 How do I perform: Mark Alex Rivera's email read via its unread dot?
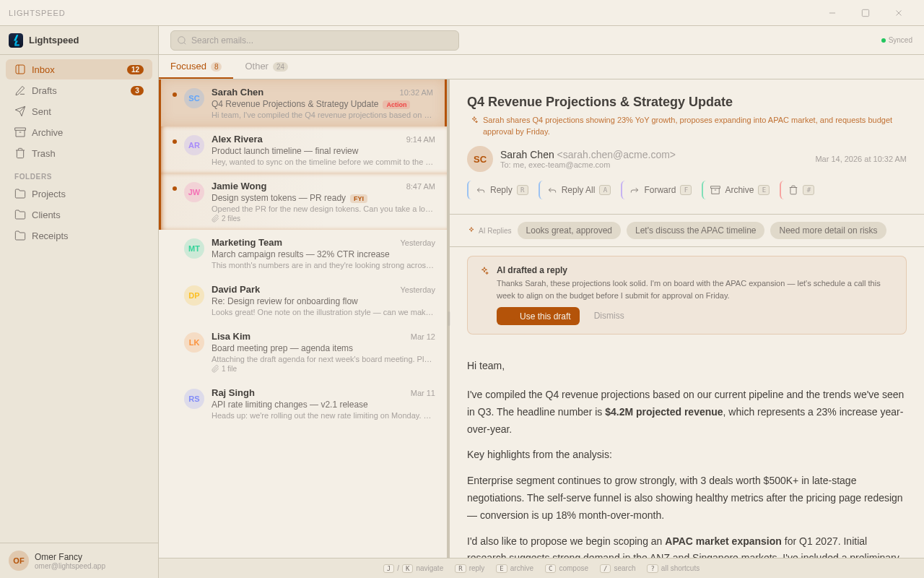[174, 139]
